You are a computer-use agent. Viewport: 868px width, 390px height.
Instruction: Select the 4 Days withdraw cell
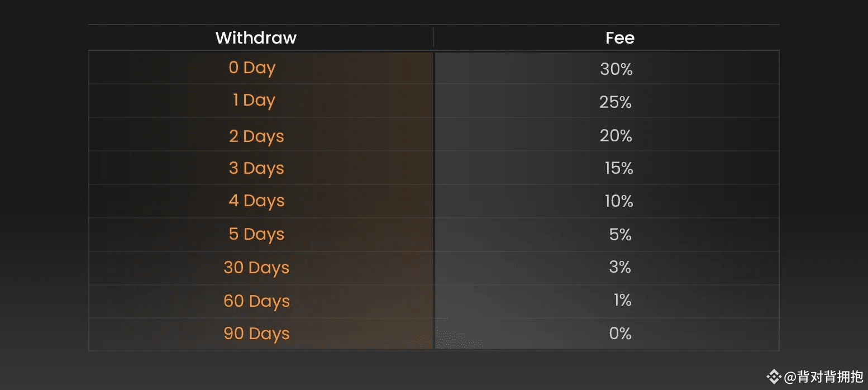point(256,201)
